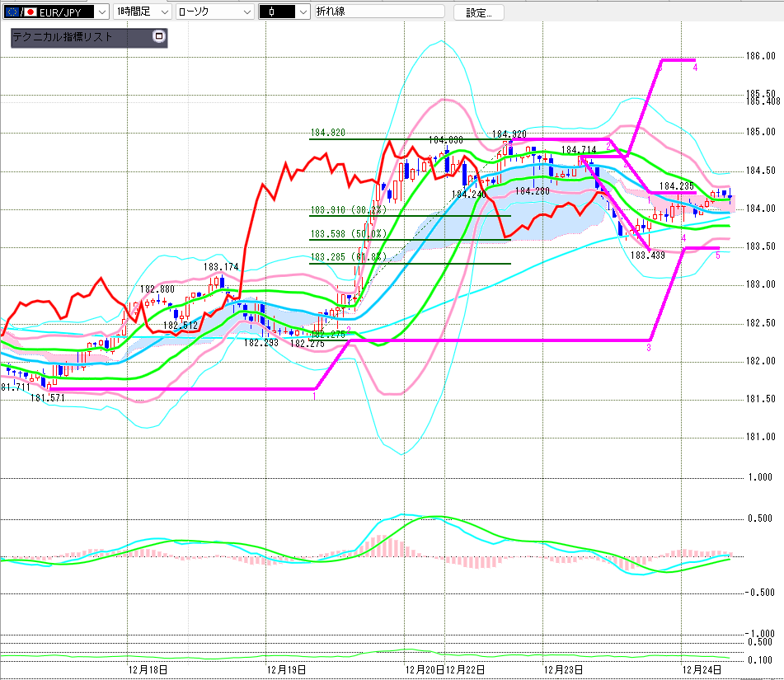Screen dimensions: 784x680
Task: Click the Japan flag icon in the pair selector
Action: point(31,12)
